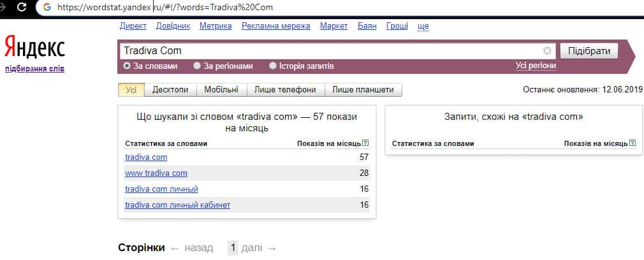Click the 'Підібрати' button

coord(589,52)
